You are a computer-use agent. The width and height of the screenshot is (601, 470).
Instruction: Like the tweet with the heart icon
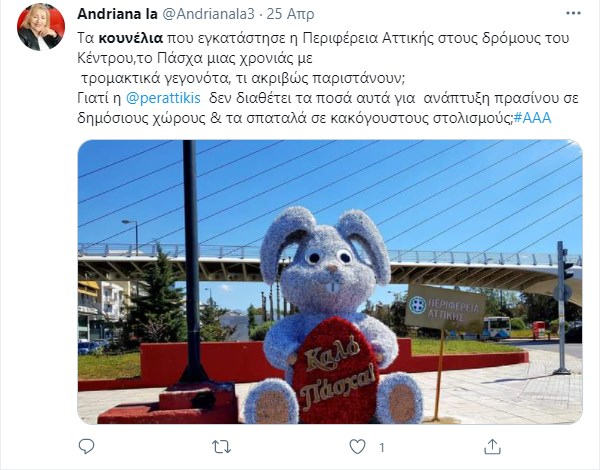click(x=357, y=447)
